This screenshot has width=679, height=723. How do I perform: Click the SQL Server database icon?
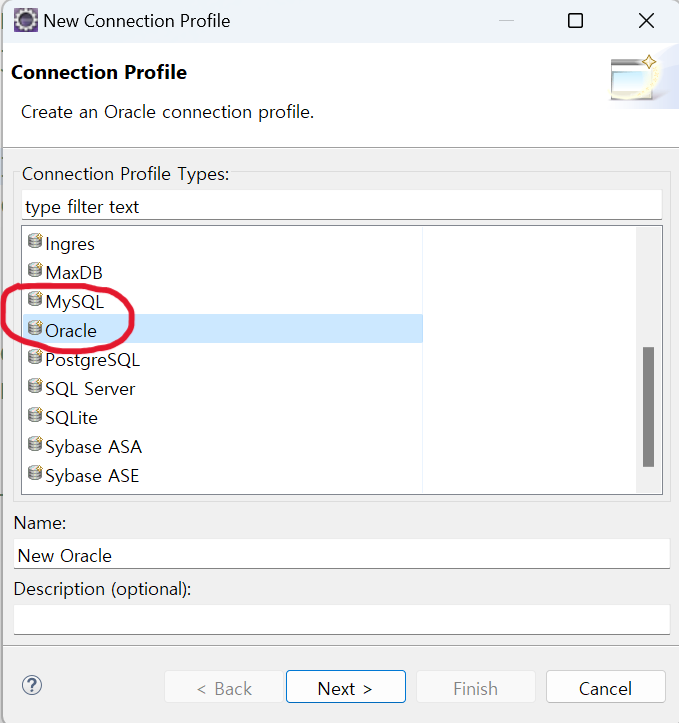pyautogui.click(x=35, y=386)
